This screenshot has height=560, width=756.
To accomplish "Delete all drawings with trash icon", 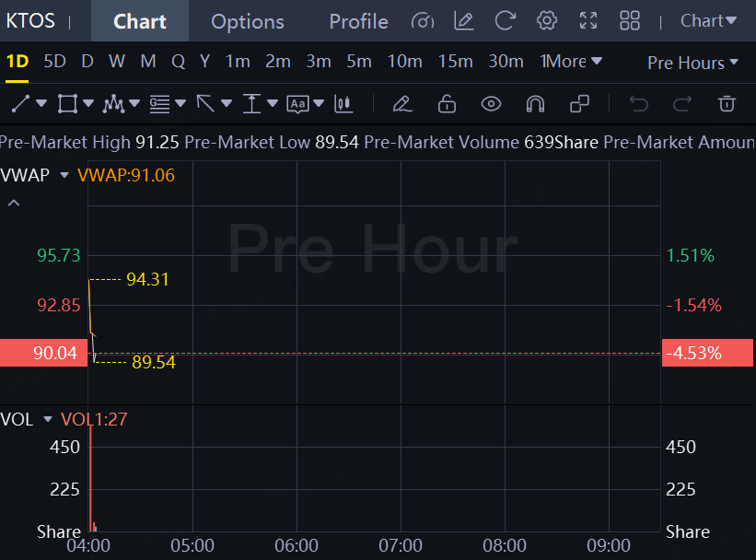I will [727, 103].
